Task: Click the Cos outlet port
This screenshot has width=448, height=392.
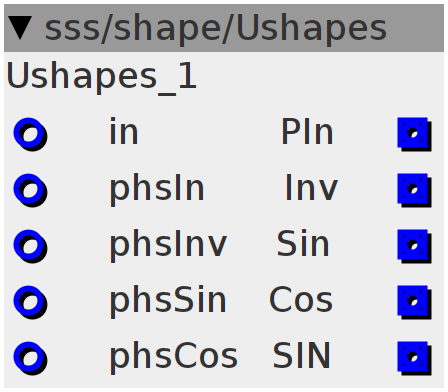Action: (414, 302)
